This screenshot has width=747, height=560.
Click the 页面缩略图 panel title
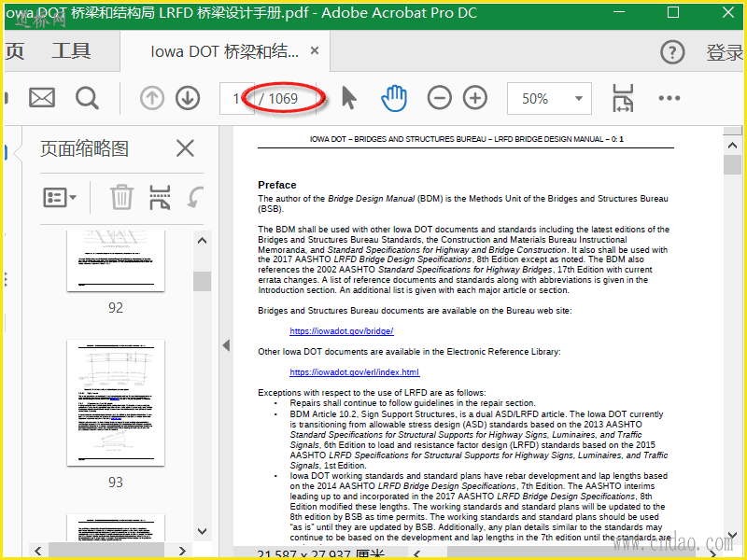click(84, 148)
